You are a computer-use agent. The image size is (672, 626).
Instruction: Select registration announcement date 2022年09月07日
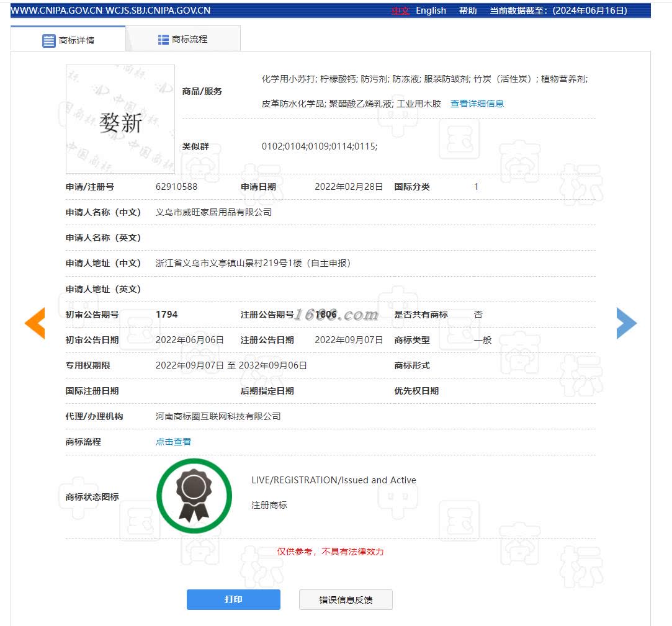point(349,340)
